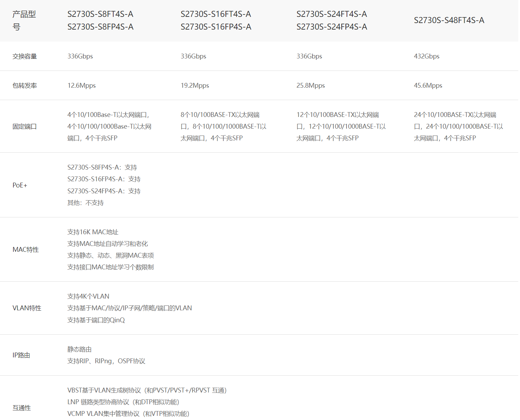The width and height of the screenshot is (520, 420).
Task: Click the 产品型号 header cell
Action: pyautogui.click(x=24, y=20)
